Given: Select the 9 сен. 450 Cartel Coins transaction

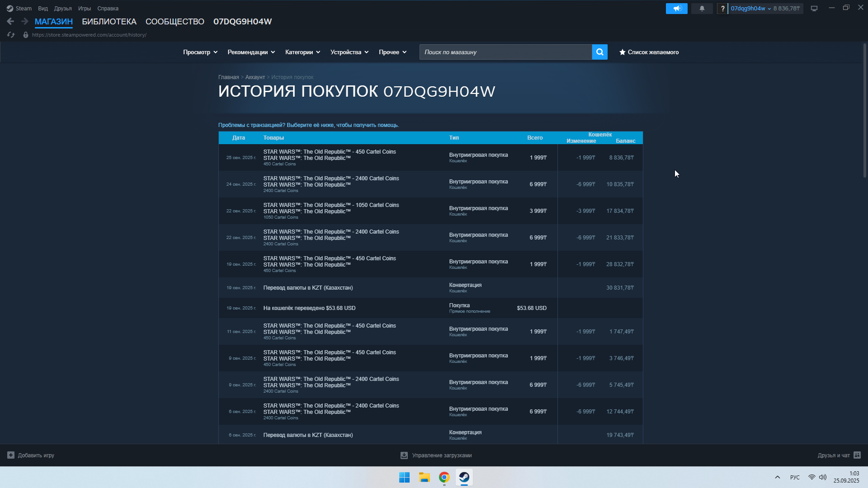Looking at the screenshot, I should click(430, 358).
